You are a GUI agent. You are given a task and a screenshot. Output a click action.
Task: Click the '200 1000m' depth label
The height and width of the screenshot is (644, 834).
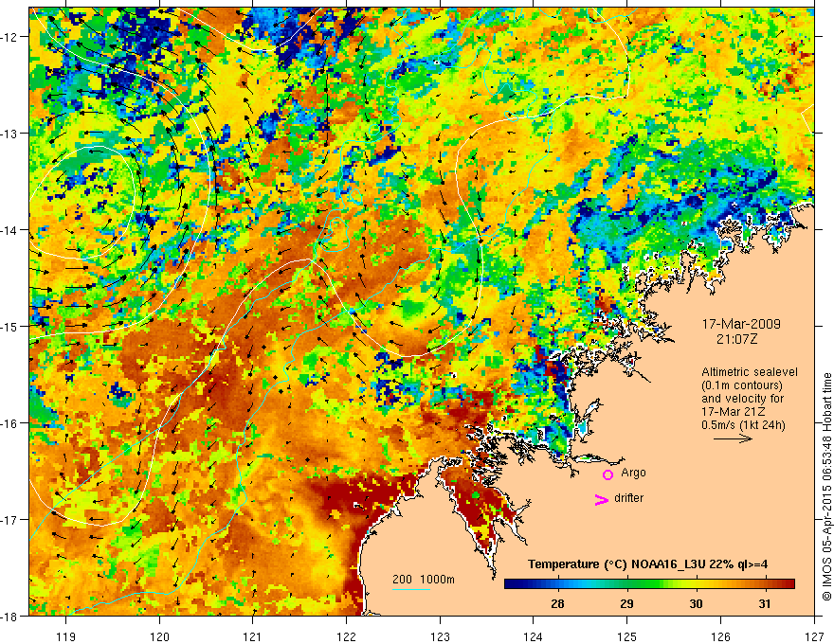pyautogui.click(x=424, y=580)
